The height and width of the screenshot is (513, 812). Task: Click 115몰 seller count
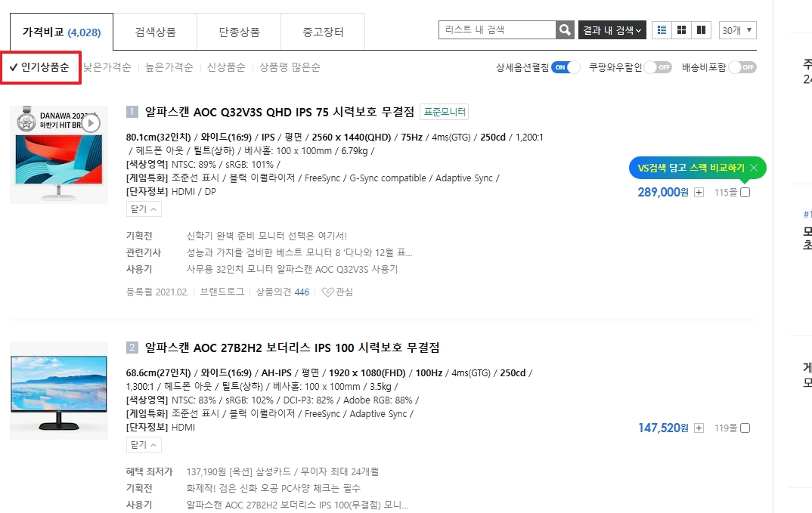726,193
